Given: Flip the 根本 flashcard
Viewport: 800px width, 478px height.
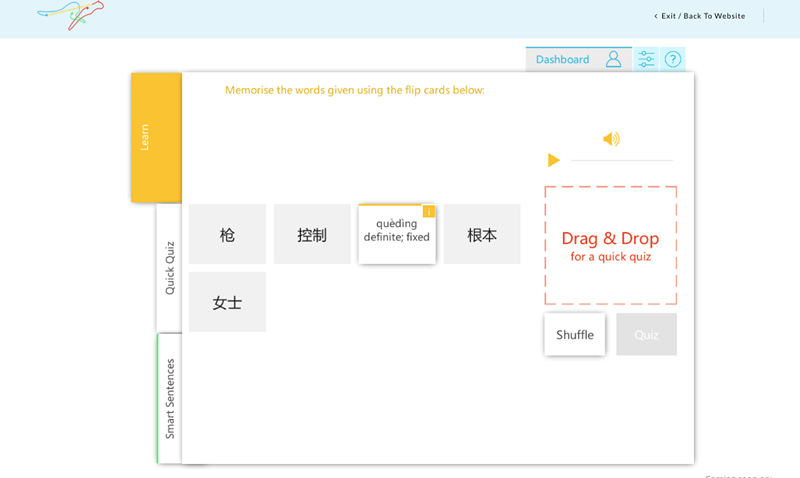Looking at the screenshot, I should [x=482, y=235].
